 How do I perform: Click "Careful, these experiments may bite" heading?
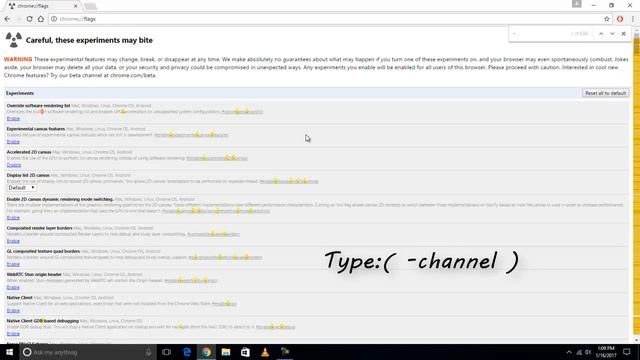pyautogui.click(x=89, y=40)
